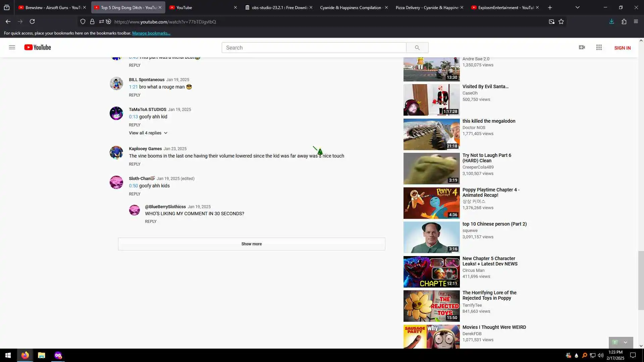Switch to the obs-studio-23.2.1 tab
Image resolution: width=644 pixels, height=362 pixels.
278,7
